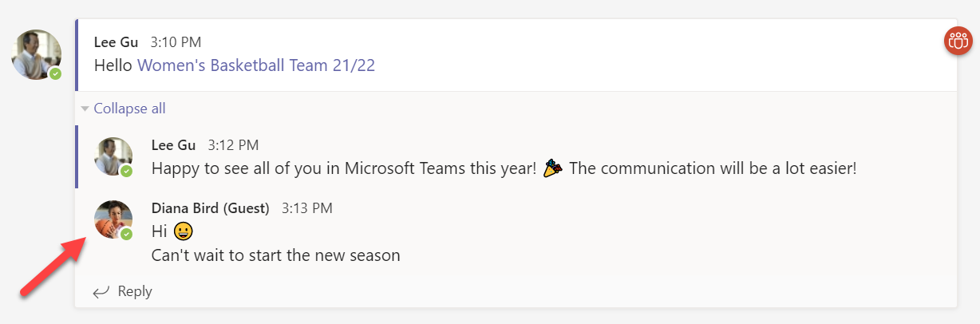The width and height of the screenshot is (980, 324).
Task: Click the 3:10 PM timestamp
Action: tap(176, 41)
